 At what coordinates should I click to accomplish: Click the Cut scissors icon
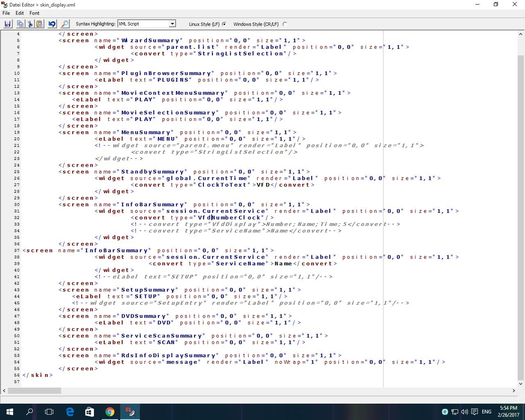30,24
